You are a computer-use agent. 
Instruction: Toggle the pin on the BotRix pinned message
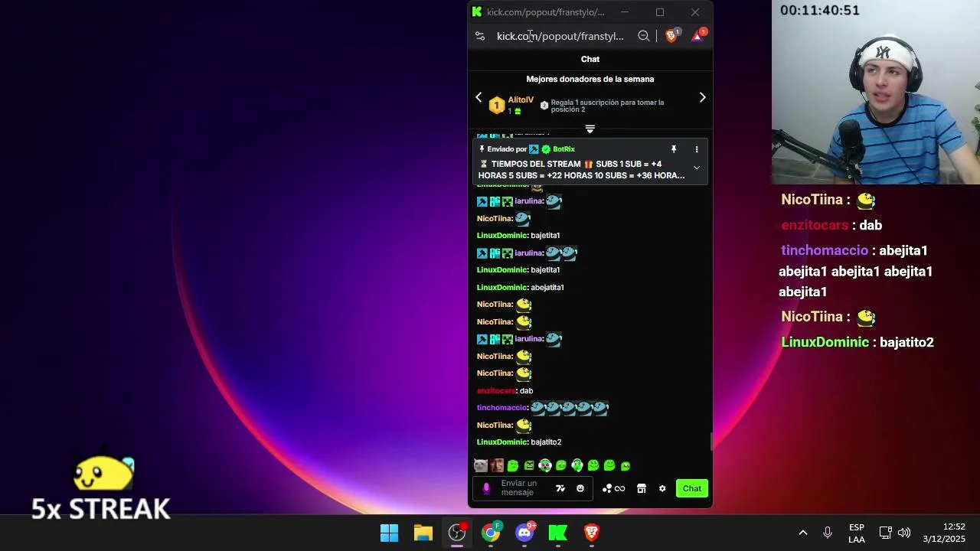coord(674,149)
